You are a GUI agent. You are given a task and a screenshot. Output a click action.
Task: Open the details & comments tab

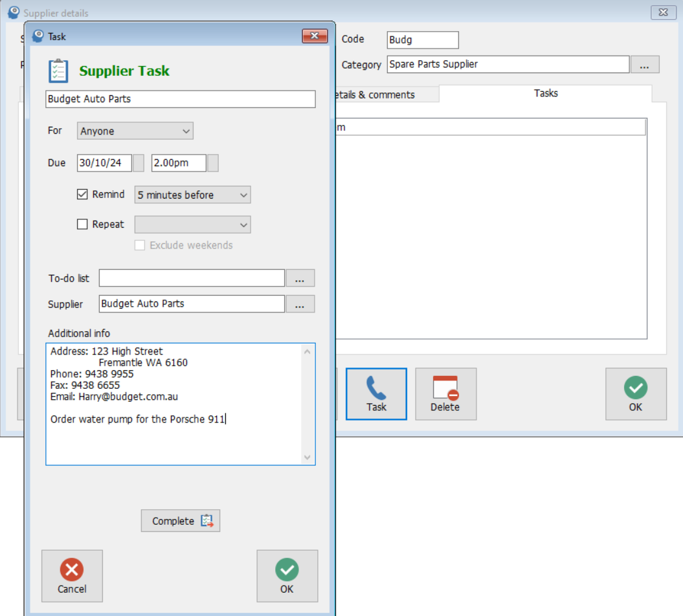[375, 94]
